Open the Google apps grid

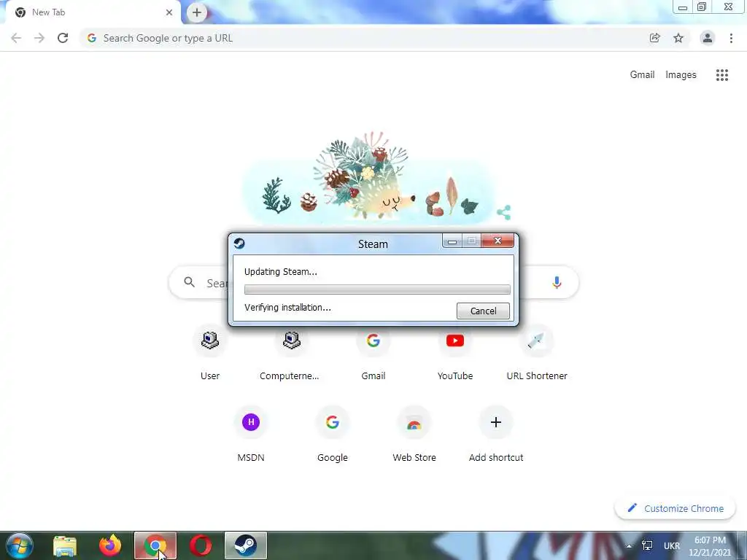[721, 75]
